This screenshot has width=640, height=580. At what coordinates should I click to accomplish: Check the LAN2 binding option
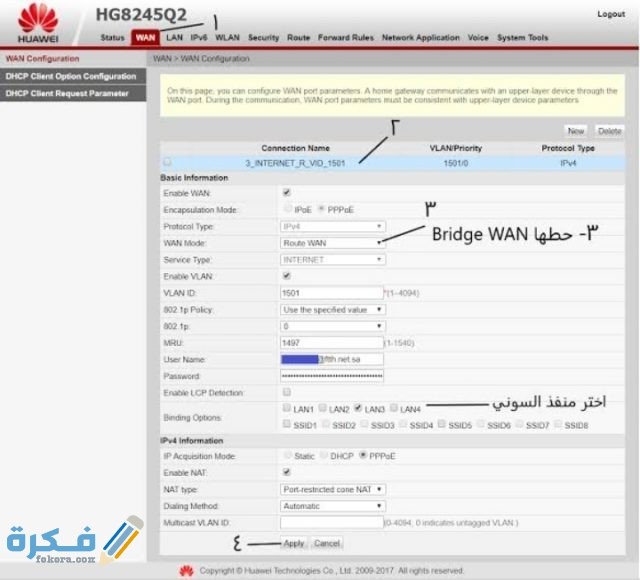coord(322,408)
